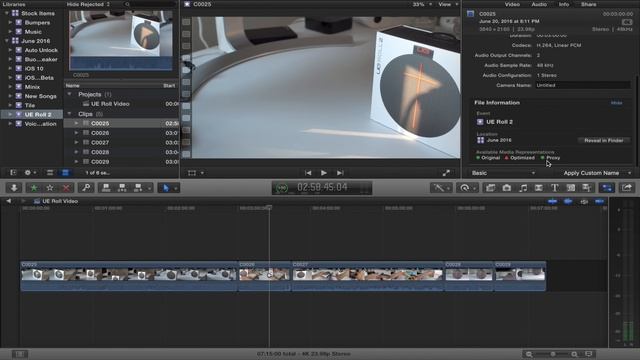Switch to the Audio inspector tab
640x360 pixels.
click(x=539, y=4)
